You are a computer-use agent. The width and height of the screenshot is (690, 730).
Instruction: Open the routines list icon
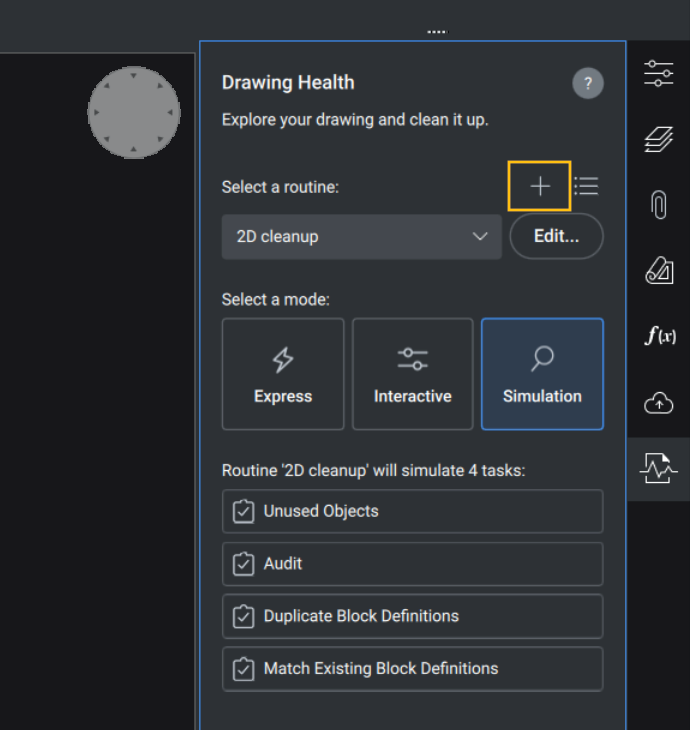pyautogui.click(x=587, y=186)
